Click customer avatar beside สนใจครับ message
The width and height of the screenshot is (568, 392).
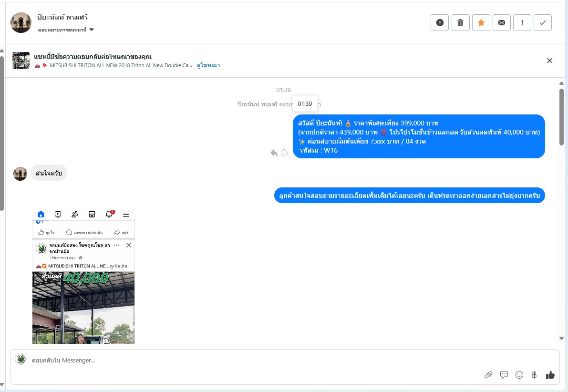click(21, 174)
